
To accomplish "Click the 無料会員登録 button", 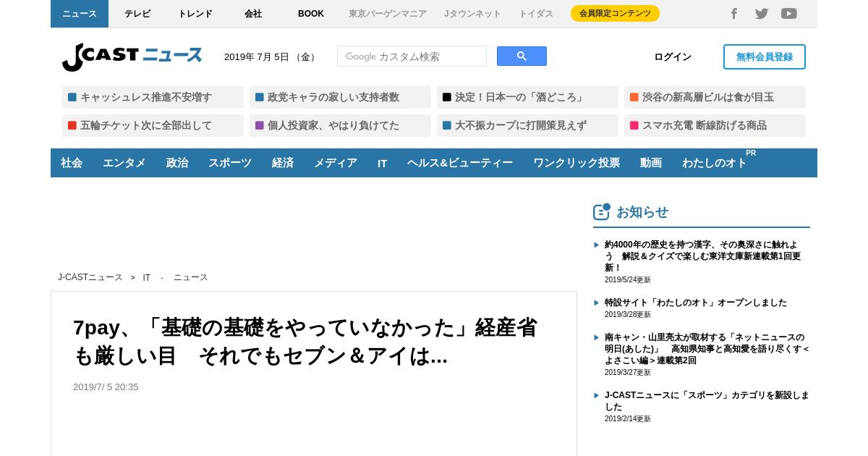I will 765,56.
